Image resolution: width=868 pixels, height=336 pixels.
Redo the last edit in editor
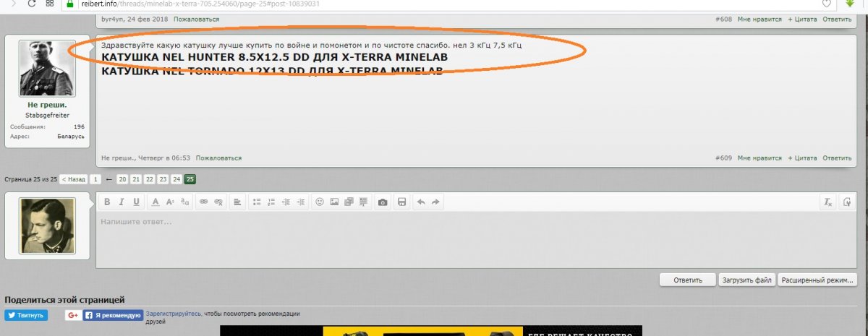[435, 202]
